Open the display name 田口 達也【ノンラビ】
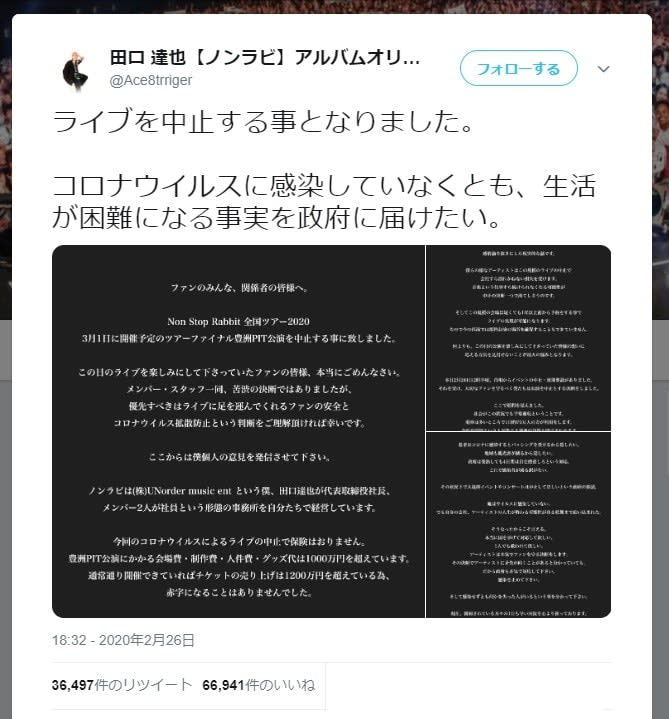Screen dimensions: 669x719 [x=265, y=58]
